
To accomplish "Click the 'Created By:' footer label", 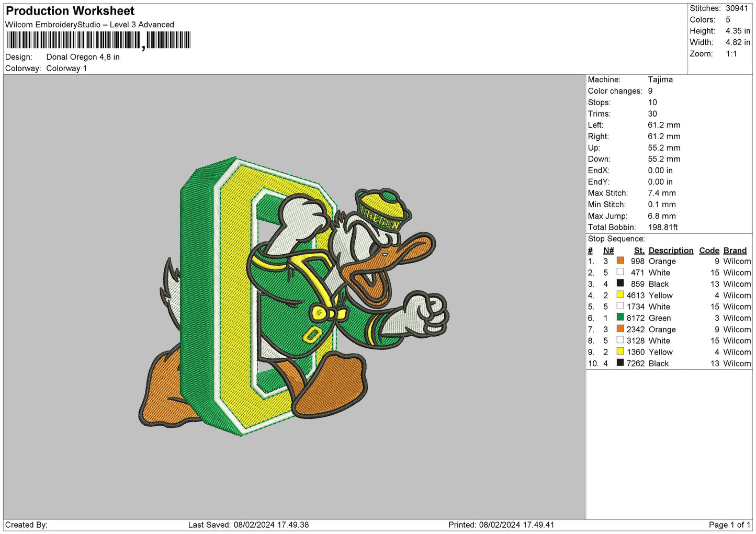I will coord(26,525).
